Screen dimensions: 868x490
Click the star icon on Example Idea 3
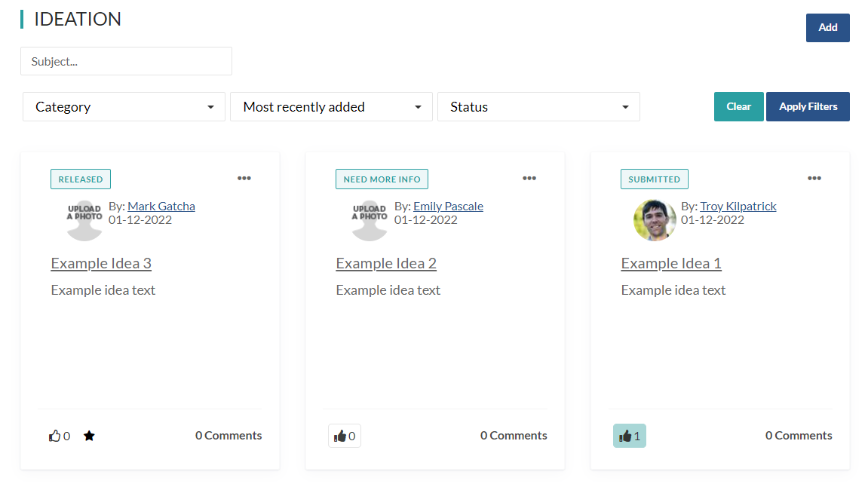tap(89, 435)
